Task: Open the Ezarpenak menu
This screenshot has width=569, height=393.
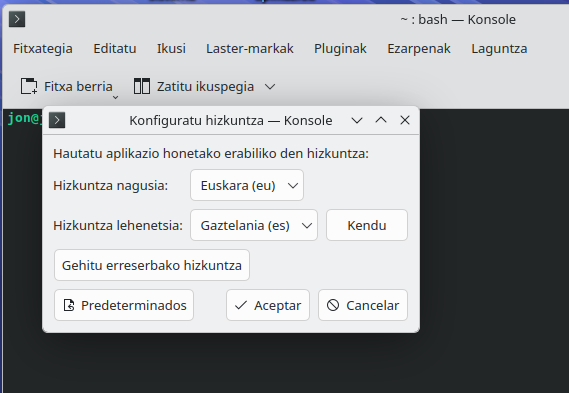Action: pyautogui.click(x=419, y=49)
